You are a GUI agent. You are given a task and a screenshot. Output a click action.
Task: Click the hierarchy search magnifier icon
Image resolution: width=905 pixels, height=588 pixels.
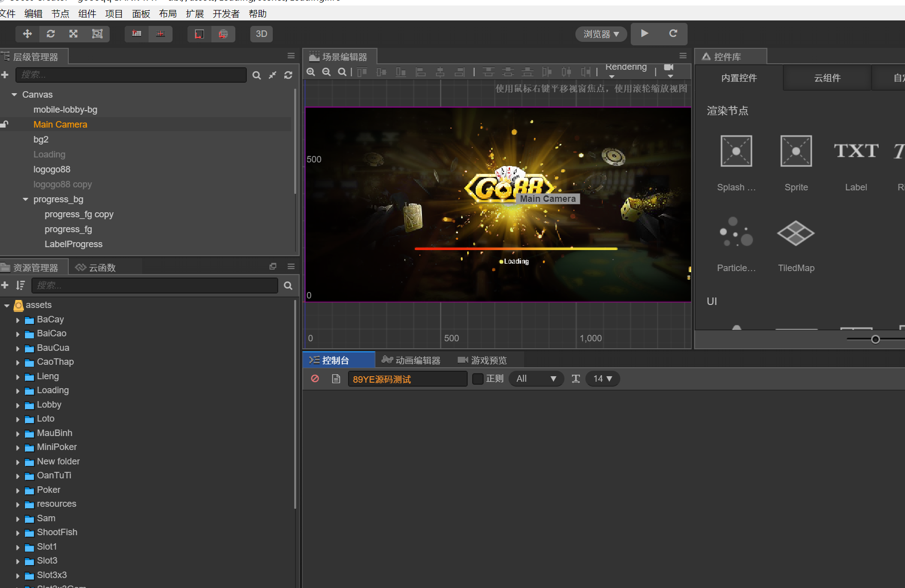256,75
